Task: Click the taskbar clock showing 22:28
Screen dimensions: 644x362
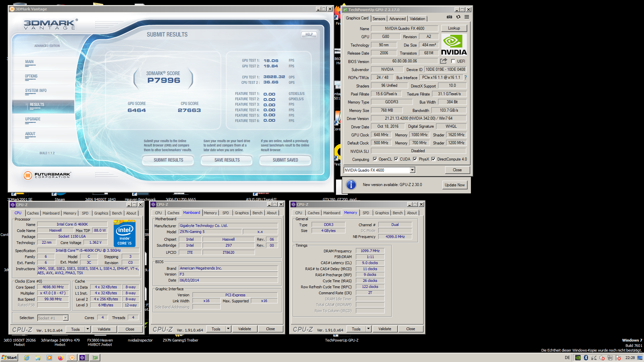Action: (630, 358)
